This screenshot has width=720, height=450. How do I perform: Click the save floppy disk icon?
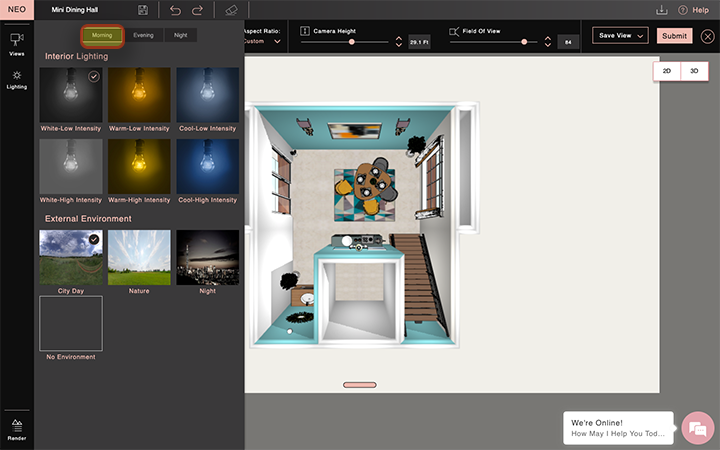click(143, 10)
